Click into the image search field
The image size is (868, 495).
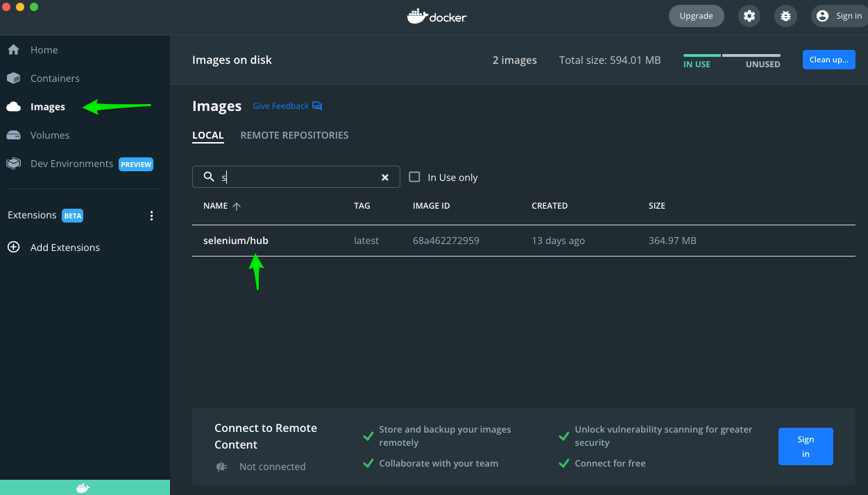click(296, 177)
